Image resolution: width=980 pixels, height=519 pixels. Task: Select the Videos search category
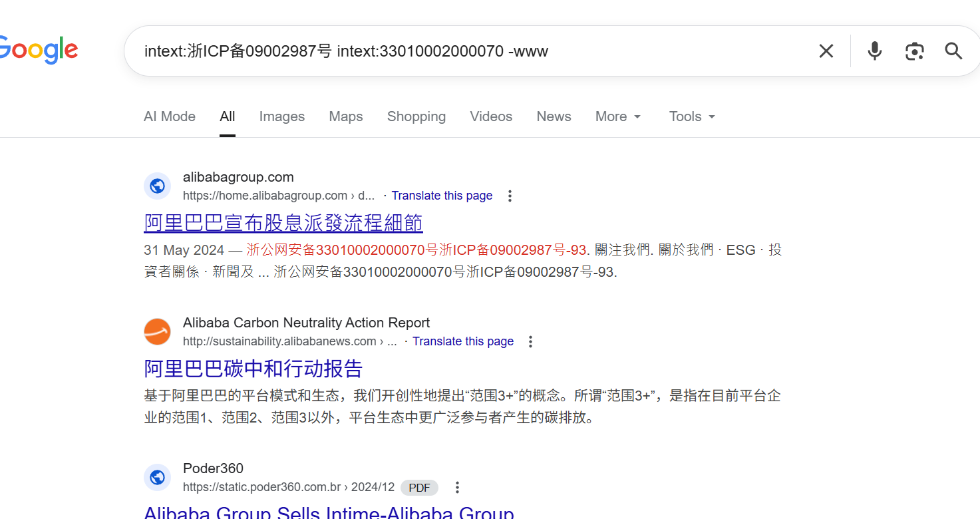click(491, 116)
